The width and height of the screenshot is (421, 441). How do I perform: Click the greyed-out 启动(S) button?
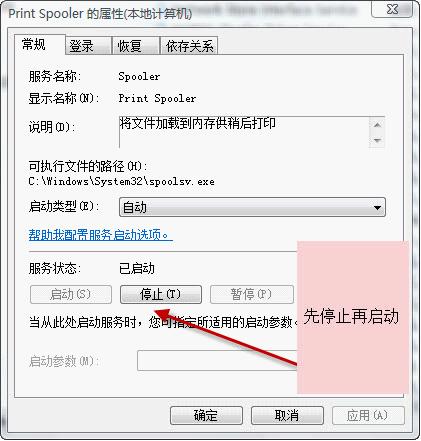71,294
